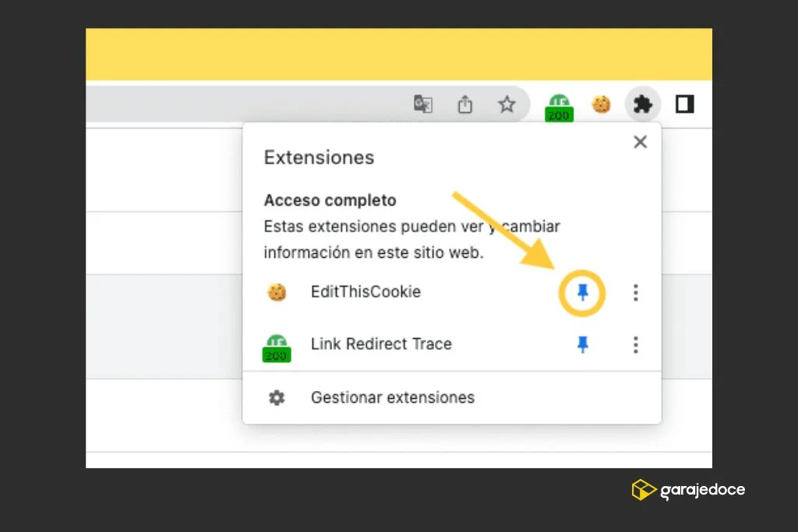
Task: Open the browser side panel icon
Action: (684, 104)
